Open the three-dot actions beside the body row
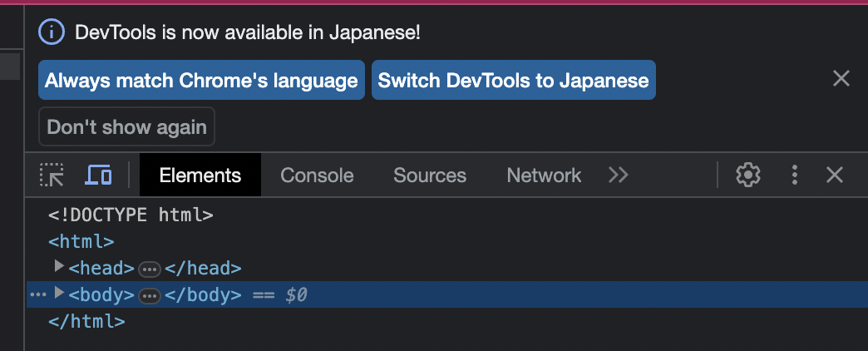Image resolution: width=868 pixels, height=351 pixels. click(37, 294)
